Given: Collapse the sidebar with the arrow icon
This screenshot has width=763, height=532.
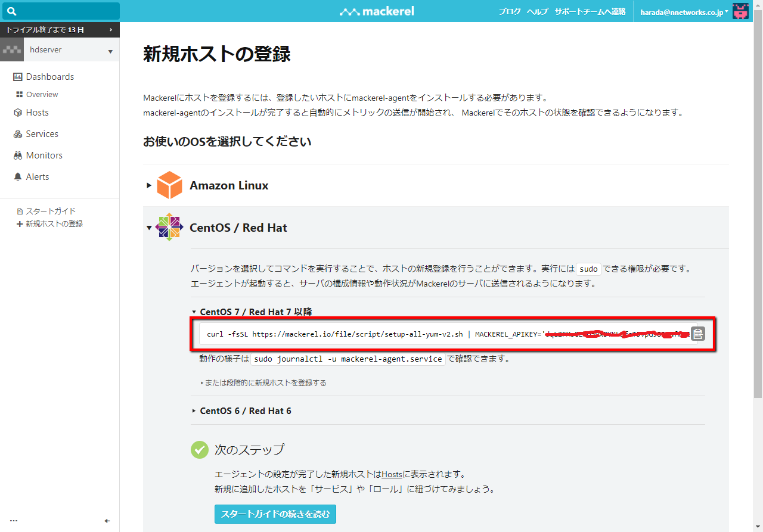Looking at the screenshot, I should tap(107, 521).
